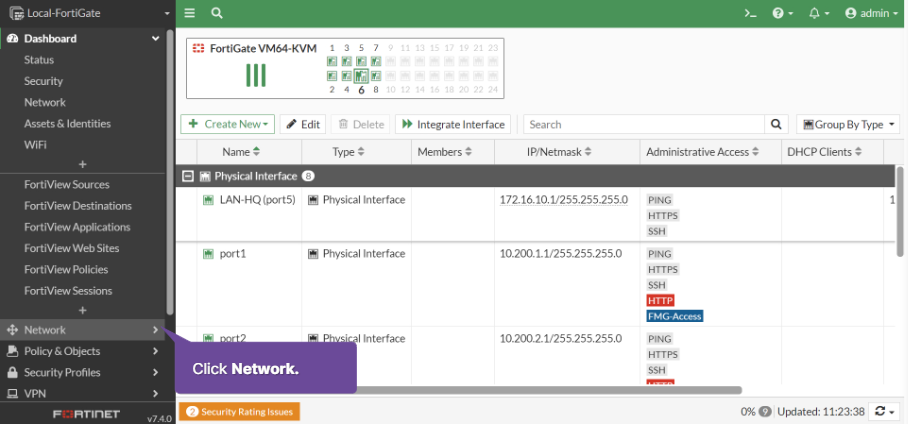Open the Status dashboard
The image size is (908, 424).
(39, 60)
